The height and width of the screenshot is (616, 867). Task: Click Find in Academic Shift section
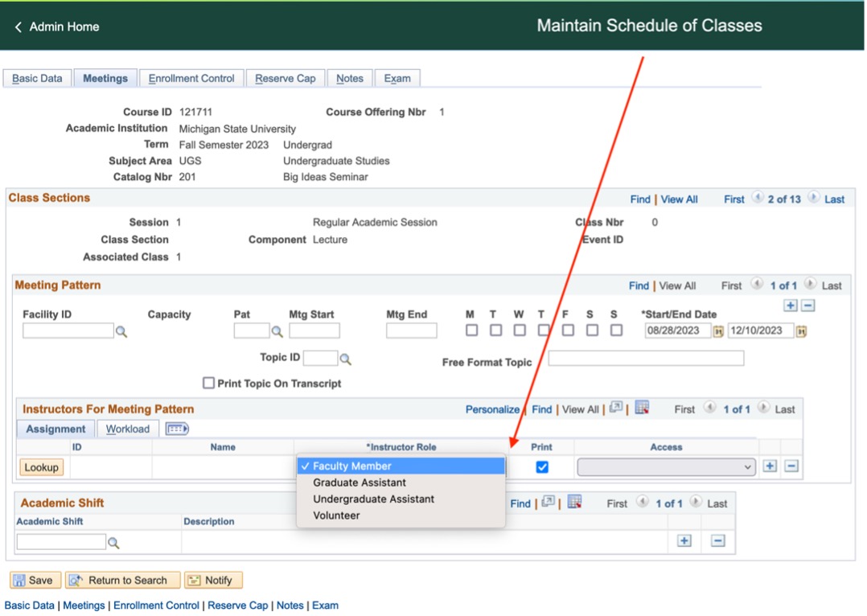pos(520,503)
